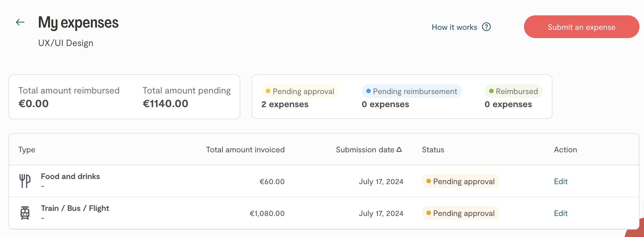Filter by Reimbursed summary badge
The width and height of the screenshot is (644, 237).
coord(513,91)
